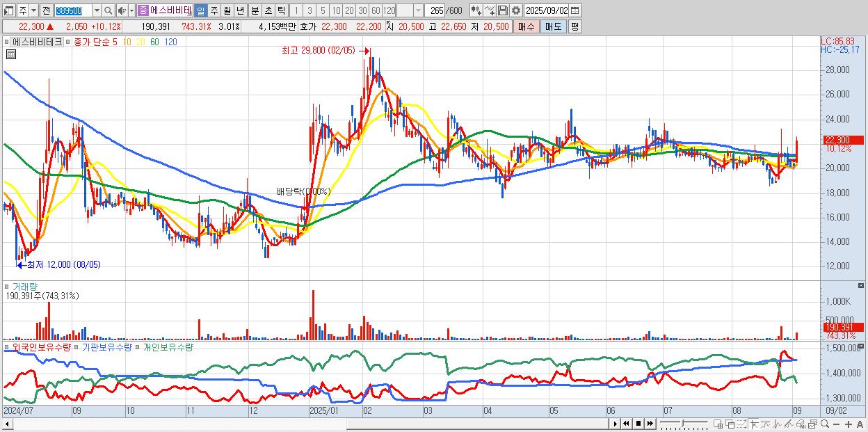
Task: Save the chart using the disk icon
Action: (x=503, y=10)
